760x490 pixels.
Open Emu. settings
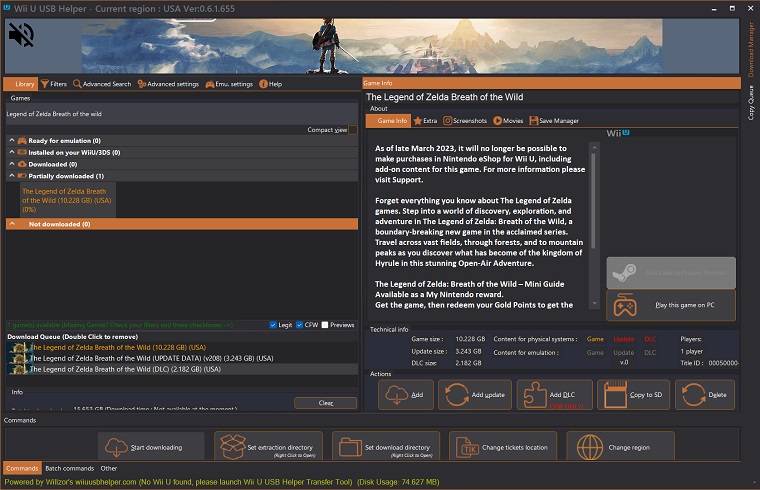229,84
